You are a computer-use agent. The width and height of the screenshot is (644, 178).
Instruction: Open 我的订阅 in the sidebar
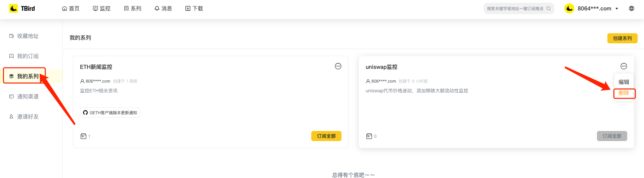click(x=28, y=56)
